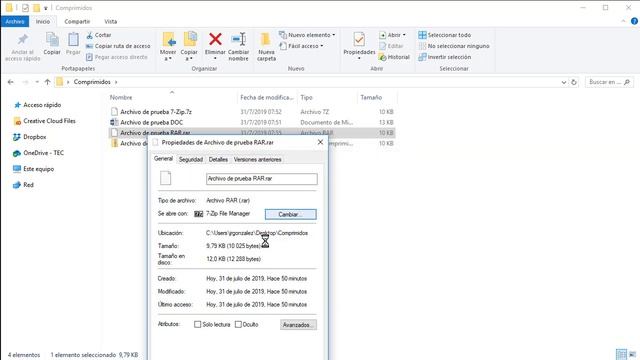
Task: Choose Invertir selección
Action: [444, 57]
